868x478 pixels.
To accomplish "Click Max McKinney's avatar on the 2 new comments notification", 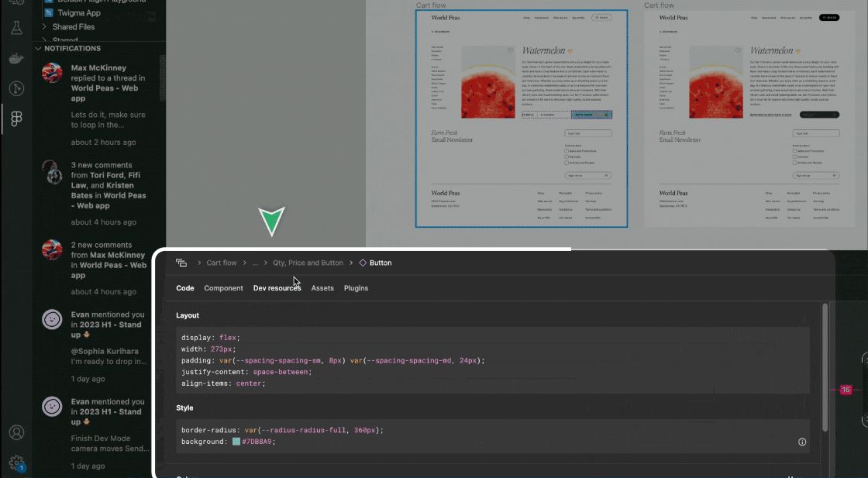I will pos(52,249).
